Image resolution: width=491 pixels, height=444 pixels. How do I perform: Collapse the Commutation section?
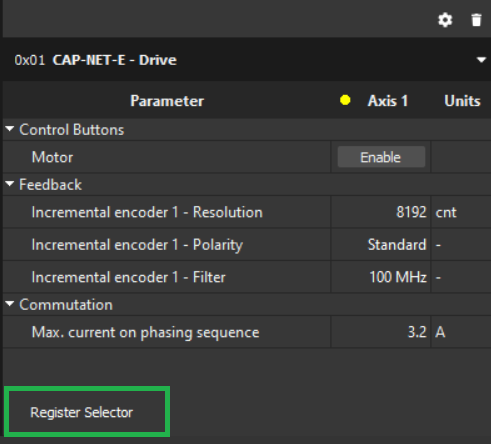coord(10,304)
